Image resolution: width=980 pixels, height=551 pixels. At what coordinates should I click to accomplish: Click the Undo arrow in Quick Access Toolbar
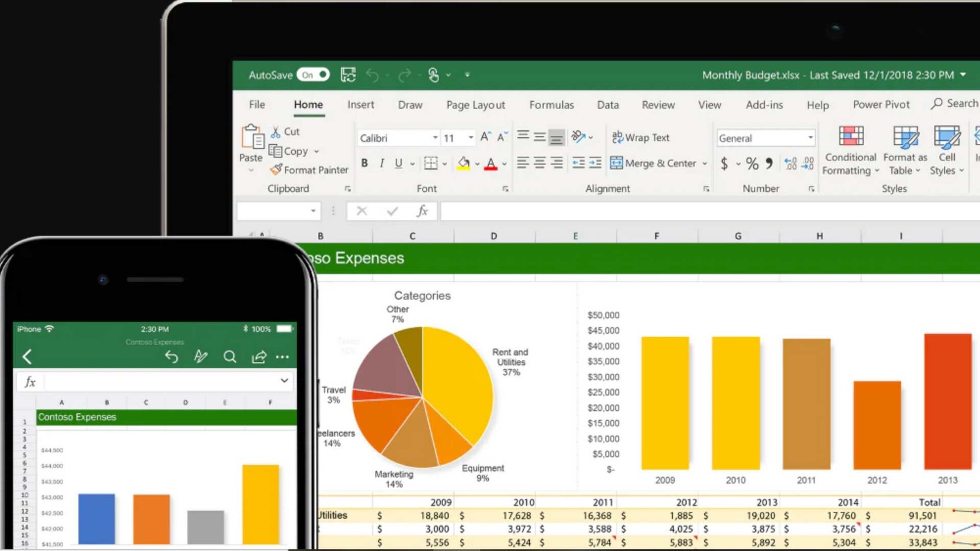coord(373,75)
